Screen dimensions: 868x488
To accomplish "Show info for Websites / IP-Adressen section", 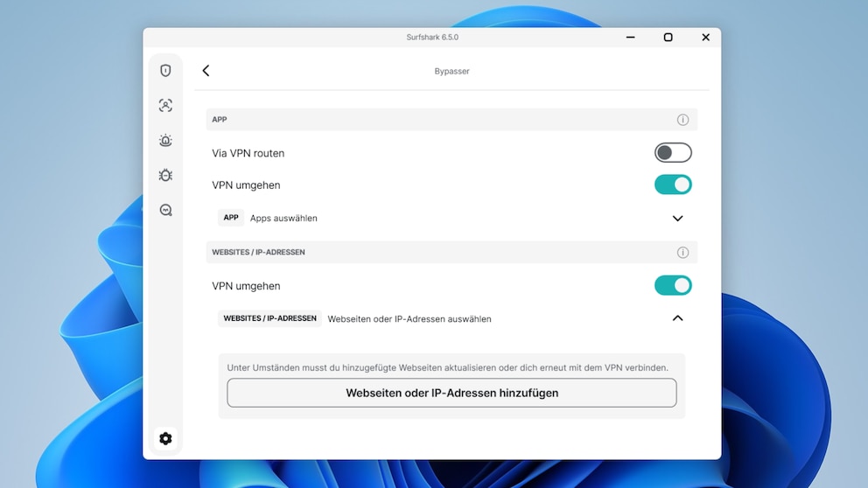I will coord(682,252).
